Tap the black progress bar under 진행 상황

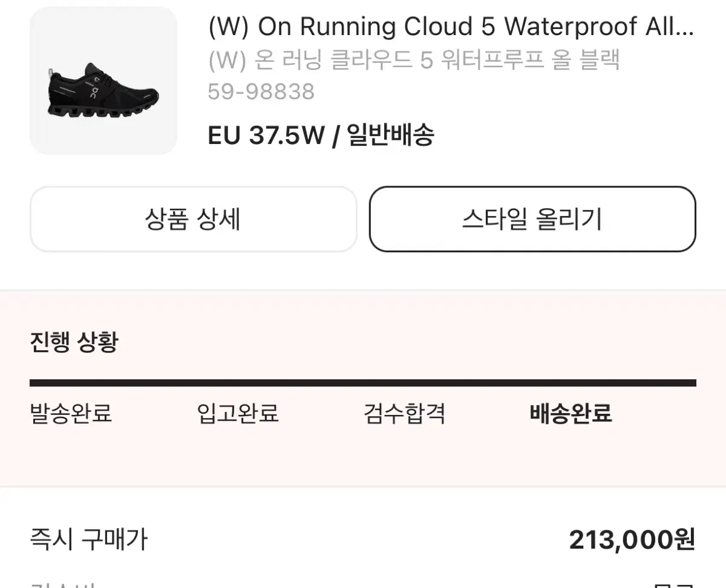pyautogui.click(x=363, y=383)
